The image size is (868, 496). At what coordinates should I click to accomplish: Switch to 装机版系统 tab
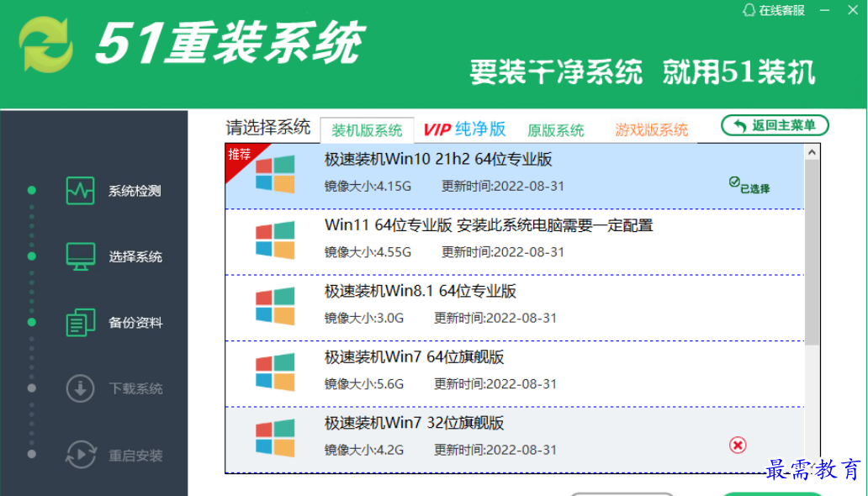(367, 130)
